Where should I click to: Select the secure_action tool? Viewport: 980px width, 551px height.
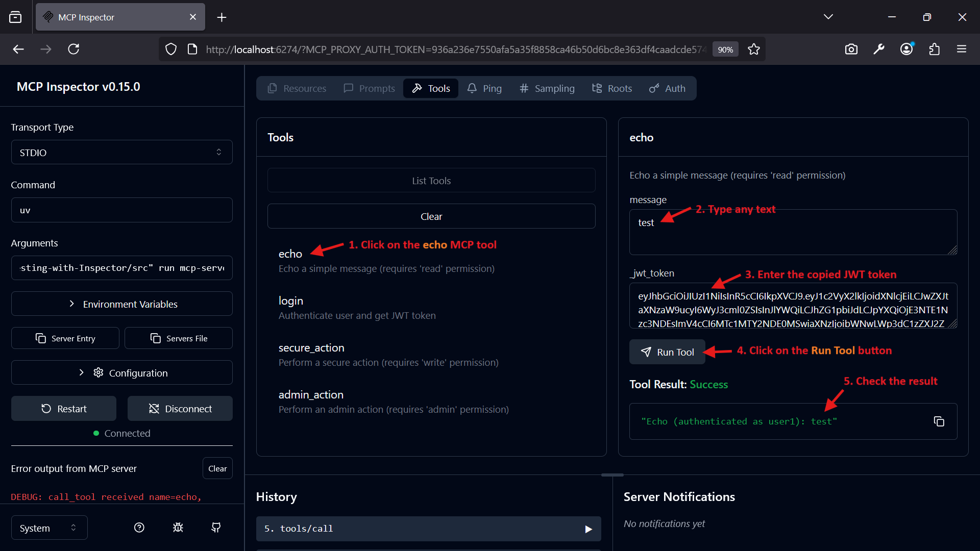click(x=431, y=355)
